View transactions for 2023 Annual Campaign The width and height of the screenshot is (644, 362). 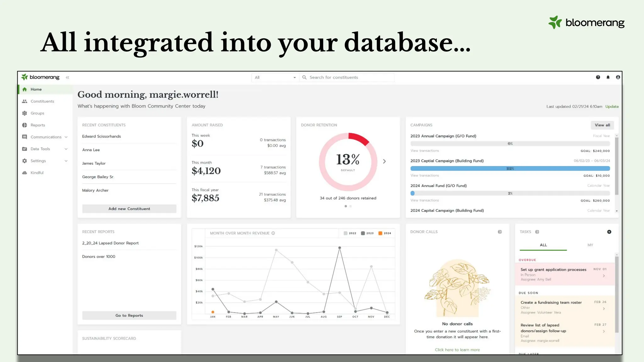[425, 151]
